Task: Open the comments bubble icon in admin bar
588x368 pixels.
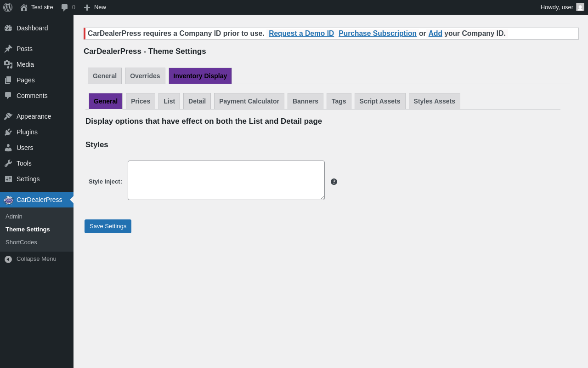Action: pyautogui.click(x=65, y=7)
